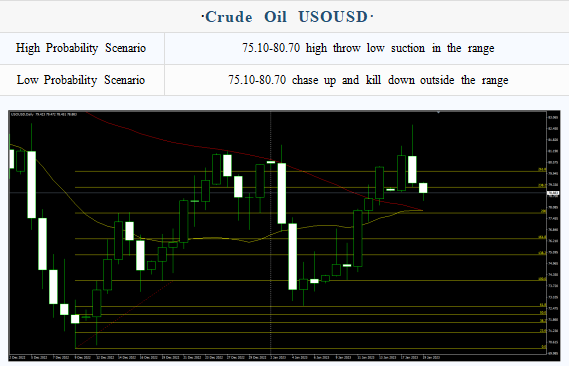Click the USOUSD,Daily symbol label in chart corner
569x366 pixels.
click(x=22, y=115)
